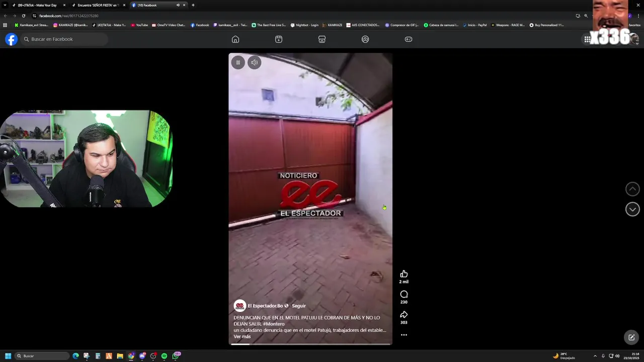The width and height of the screenshot is (644, 362).
Task: Open Facebook Groups tab icon
Action: click(x=365, y=39)
